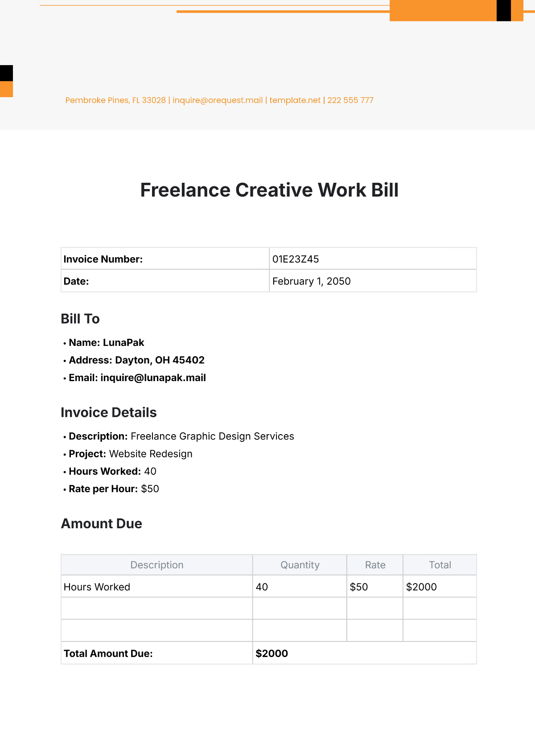The image size is (535, 756).
Task: Click the 222 555 777 phone number
Action: (350, 100)
